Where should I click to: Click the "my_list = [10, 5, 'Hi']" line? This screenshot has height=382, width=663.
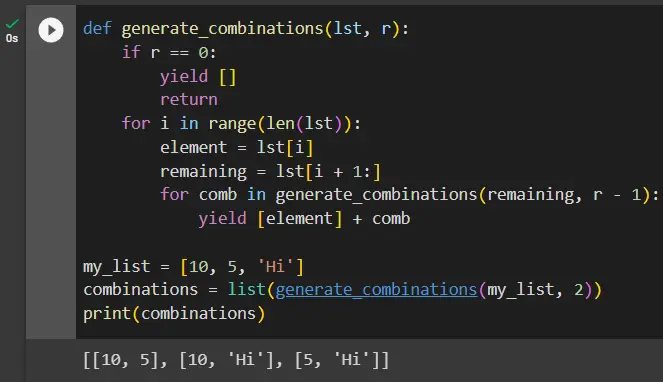[193, 267]
